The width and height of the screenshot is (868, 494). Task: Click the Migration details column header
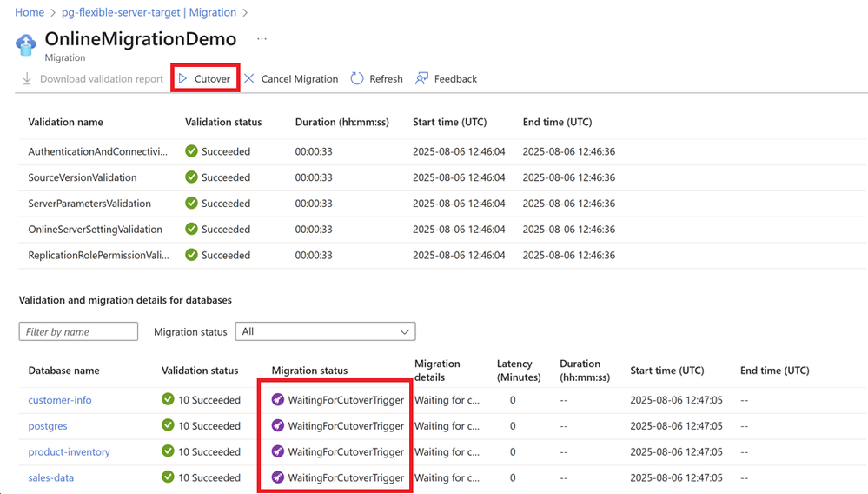point(437,370)
